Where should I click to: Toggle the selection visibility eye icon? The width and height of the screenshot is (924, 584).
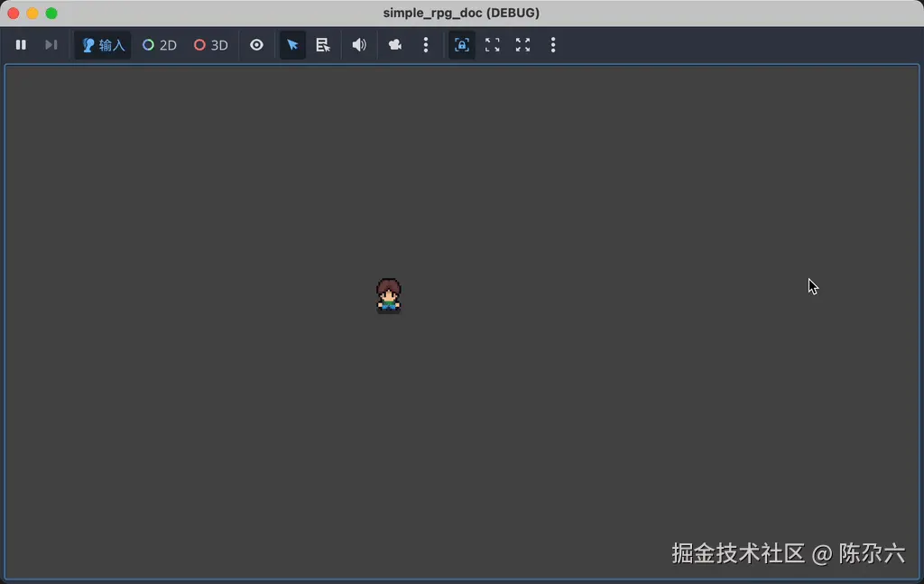tap(256, 44)
